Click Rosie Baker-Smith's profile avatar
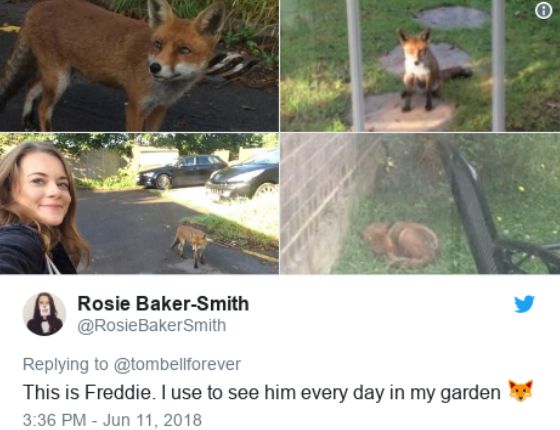560x430 pixels. 45,314
